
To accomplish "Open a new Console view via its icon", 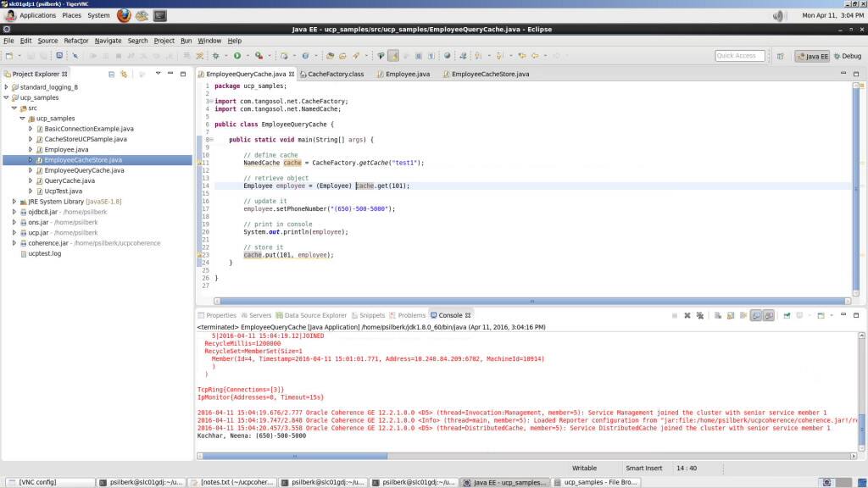I will tap(819, 314).
